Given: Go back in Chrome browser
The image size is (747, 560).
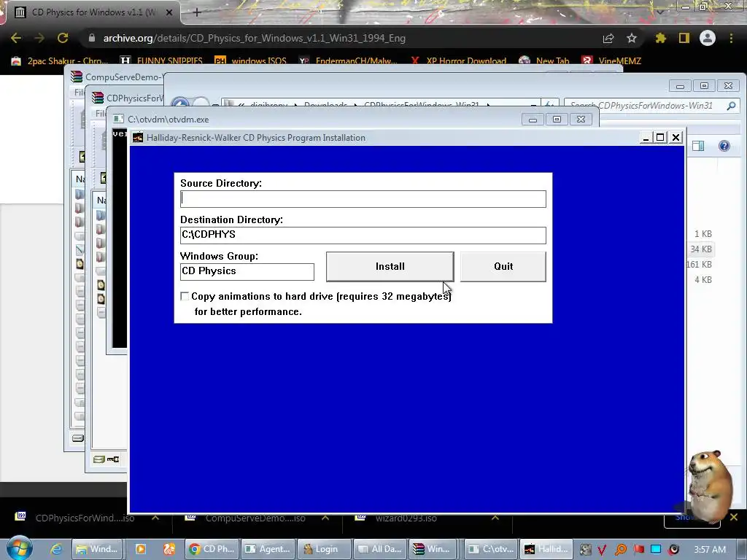Looking at the screenshot, I should coord(16,38).
